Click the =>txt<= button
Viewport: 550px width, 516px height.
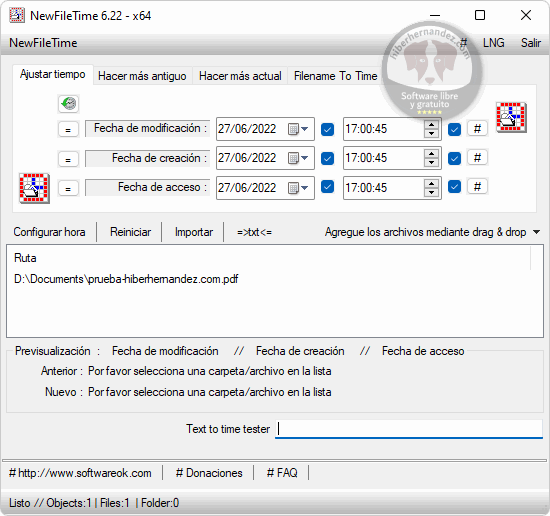(x=254, y=232)
